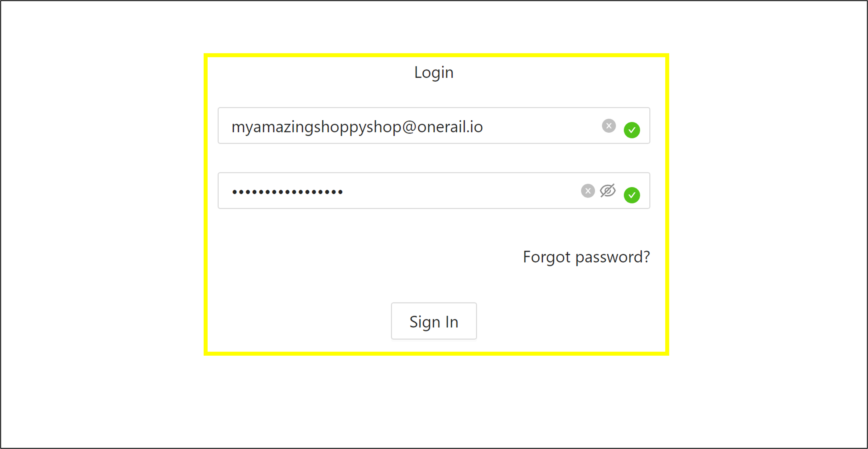Open the Forgot password? link
Screen dimensions: 868x449
(586, 257)
